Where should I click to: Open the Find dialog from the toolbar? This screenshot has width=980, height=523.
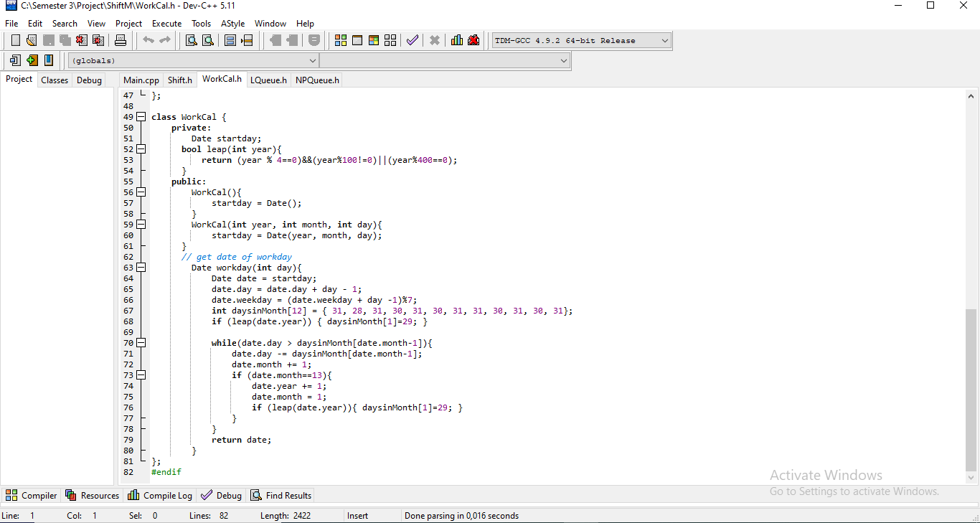pos(192,40)
